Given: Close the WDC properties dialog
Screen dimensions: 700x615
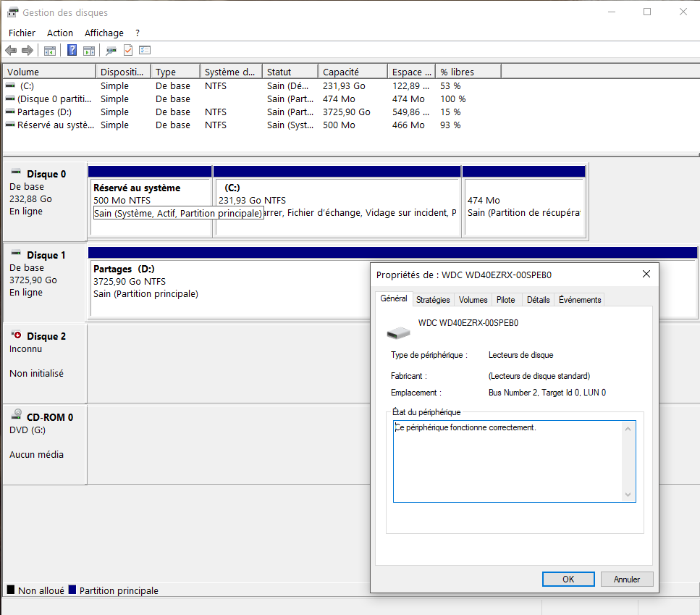Looking at the screenshot, I should click(646, 274).
